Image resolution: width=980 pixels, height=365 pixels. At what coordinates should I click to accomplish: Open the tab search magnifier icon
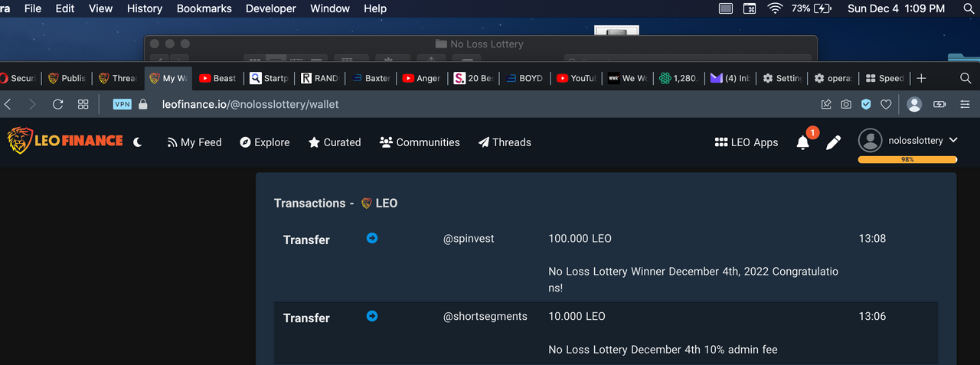965,78
